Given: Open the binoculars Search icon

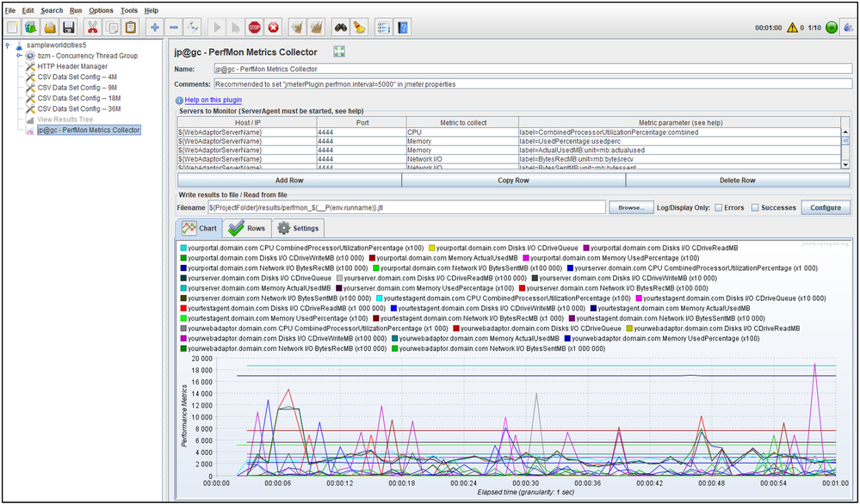Looking at the screenshot, I should [340, 28].
